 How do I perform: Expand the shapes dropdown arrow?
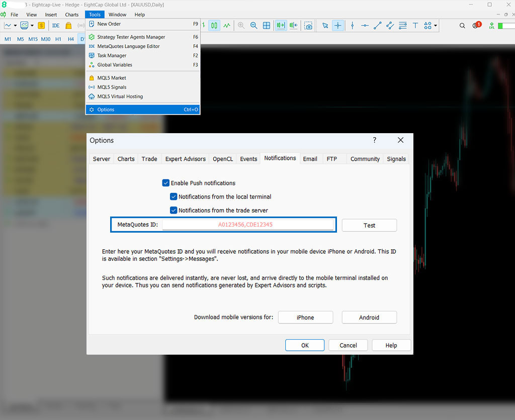click(436, 26)
